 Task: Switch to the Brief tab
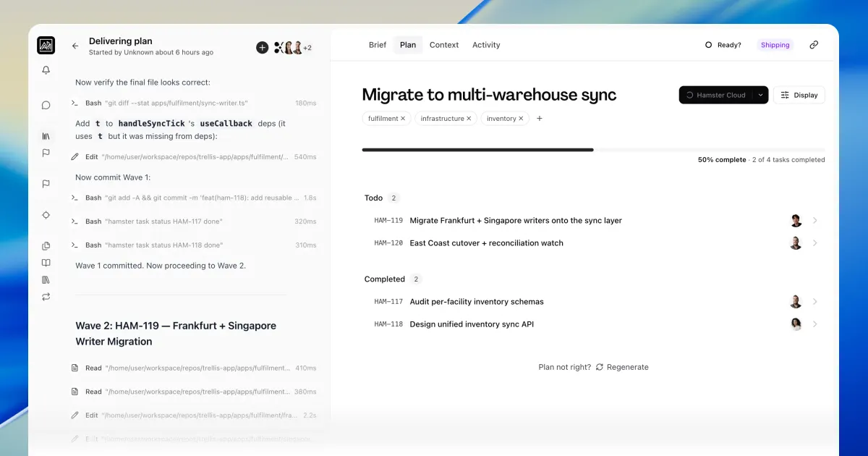pos(378,45)
